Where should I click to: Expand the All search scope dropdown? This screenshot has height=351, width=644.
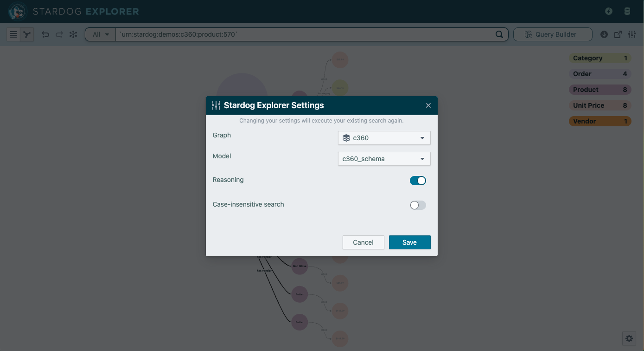click(100, 34)
